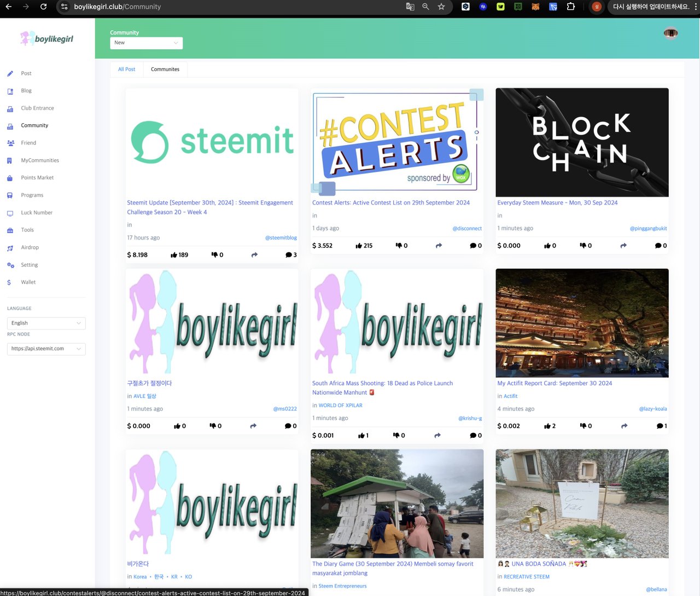Open Contest Alerts Active Contest List link

391,202
